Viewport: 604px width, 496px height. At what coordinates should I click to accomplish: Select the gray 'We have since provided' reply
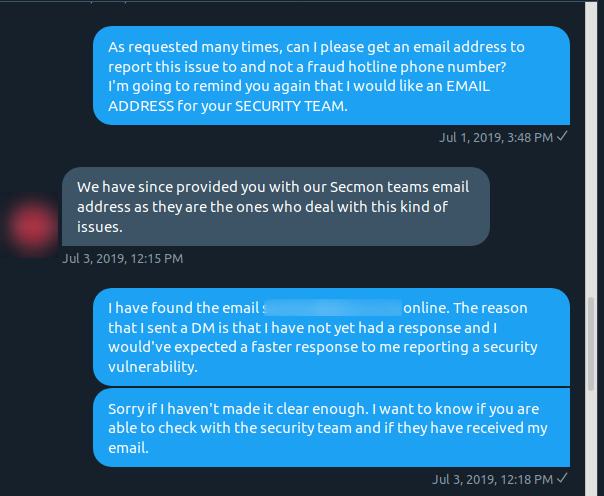[x=276, y=206]
